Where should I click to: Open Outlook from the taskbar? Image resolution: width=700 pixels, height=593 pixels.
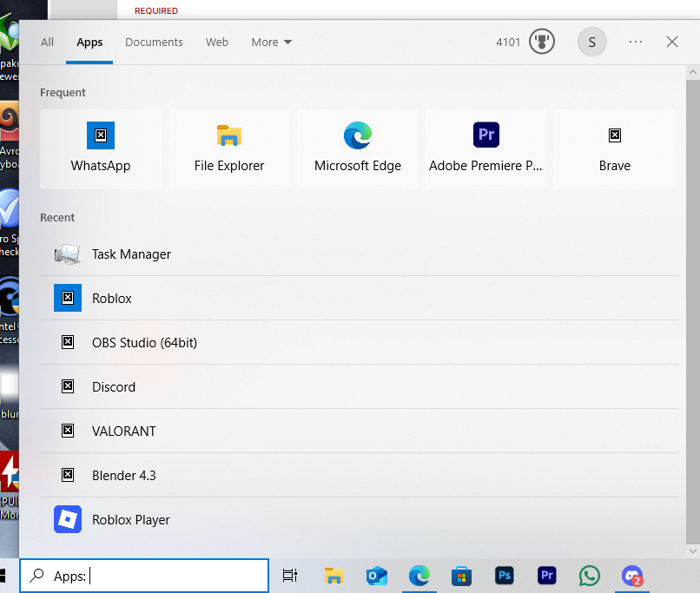pyautogui.click(x=376, y=576)
